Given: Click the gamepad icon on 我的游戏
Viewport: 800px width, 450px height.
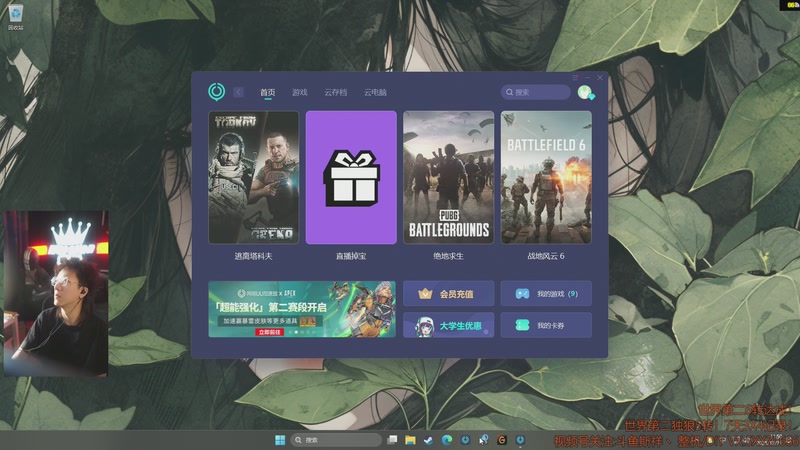Looking at the screenshot, I should (522, 294).
